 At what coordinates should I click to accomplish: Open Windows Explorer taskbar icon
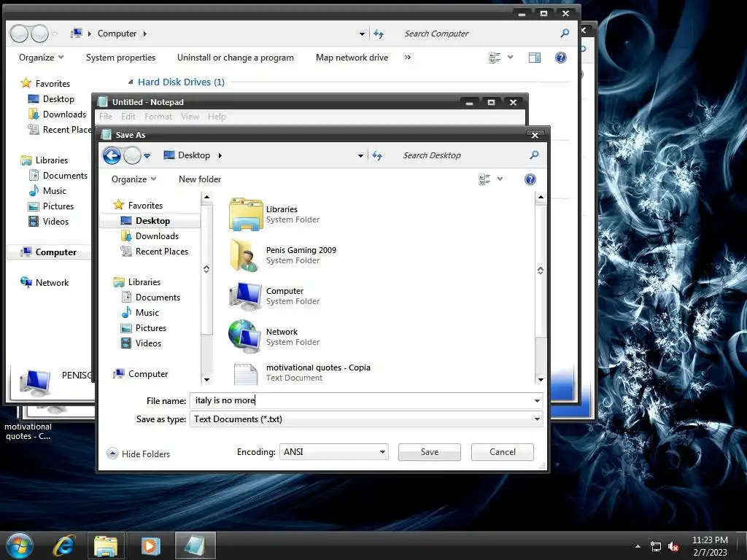click(x=106, y=545)
